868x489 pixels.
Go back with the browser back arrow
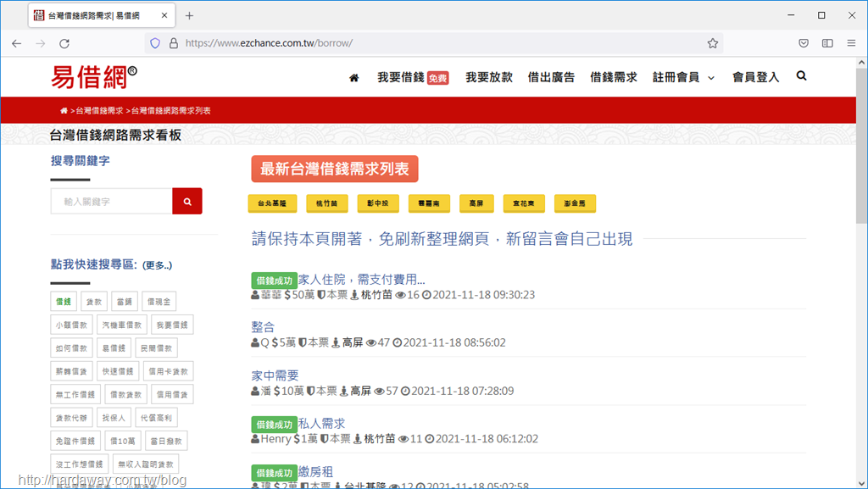click(x=17, y=43)
